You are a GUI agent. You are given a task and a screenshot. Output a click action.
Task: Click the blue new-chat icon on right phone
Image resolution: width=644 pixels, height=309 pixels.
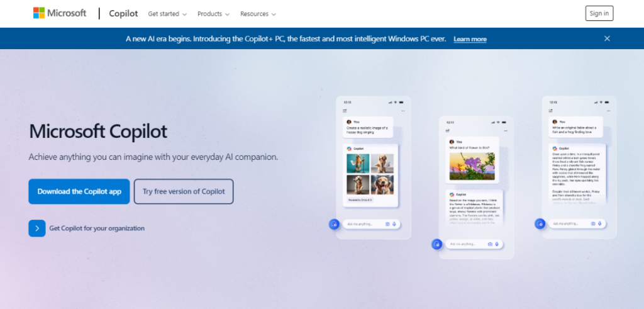[x=540, y=224]
